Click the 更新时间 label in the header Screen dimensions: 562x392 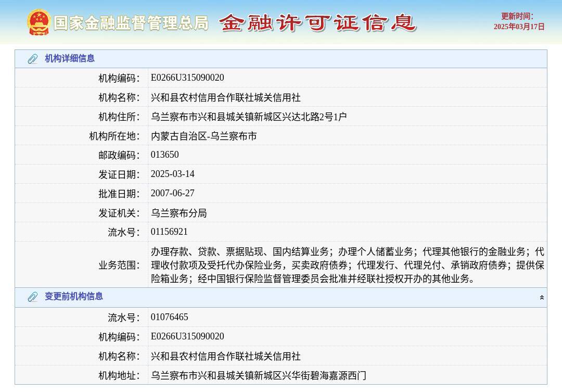coord(517,17)
